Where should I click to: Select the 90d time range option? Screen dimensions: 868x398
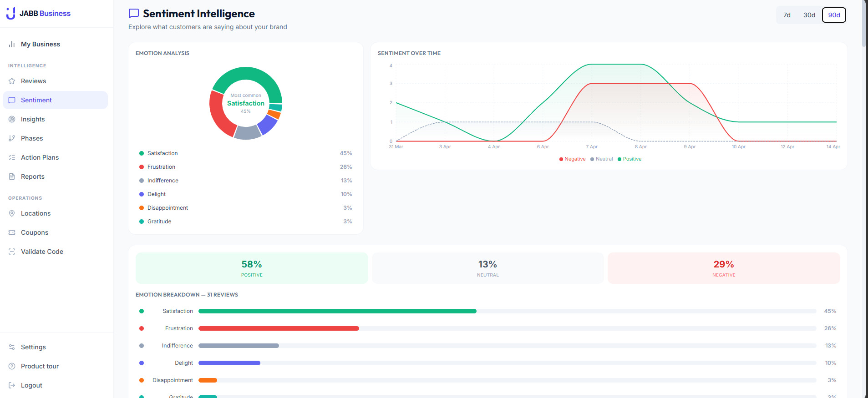(834, 15)
